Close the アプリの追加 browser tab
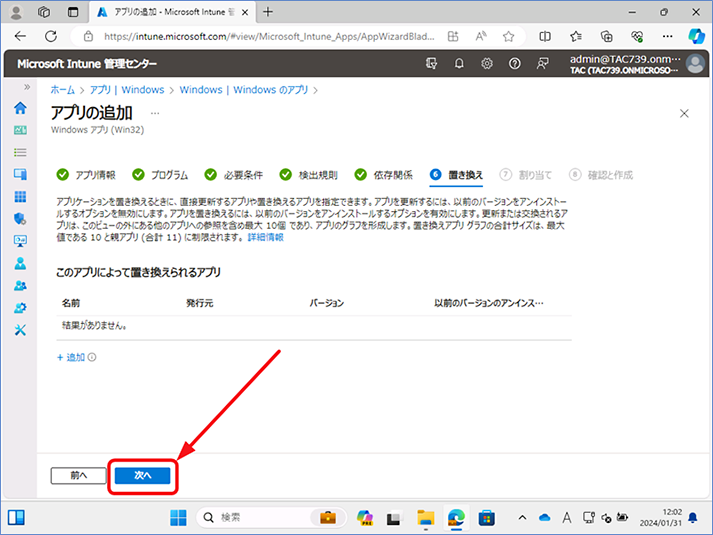Viewport: 713px width, 535px height. pyautogui.click(x=245, y=12)
